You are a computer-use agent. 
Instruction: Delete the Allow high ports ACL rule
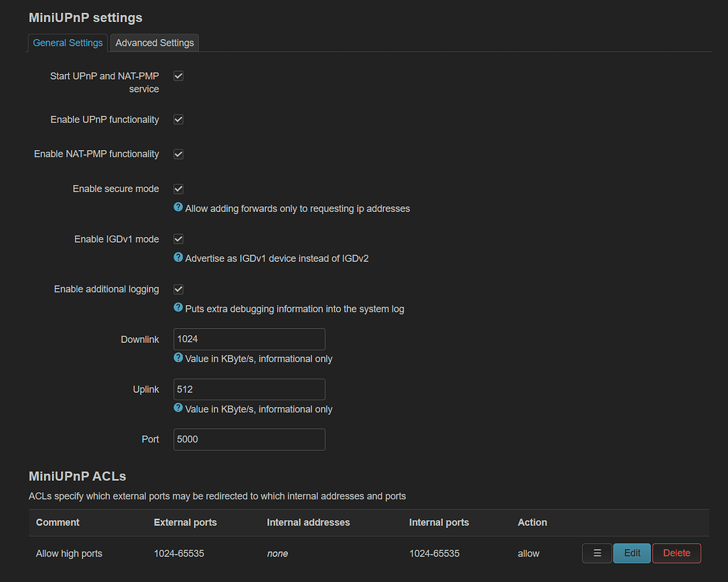676,553
